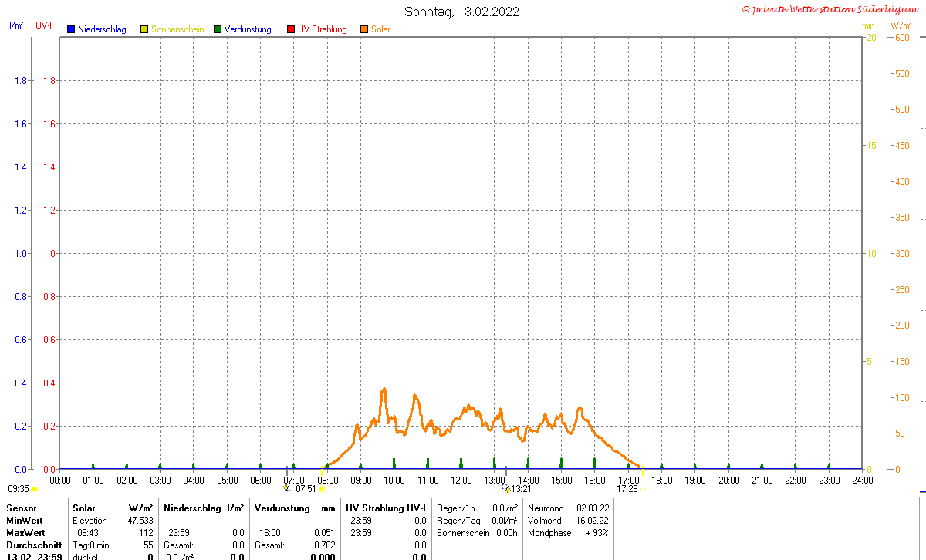The height and width of the screenshot is (560, 926).
Task: Click the solar curve peak near 09:43
Action: pos(384,390)
